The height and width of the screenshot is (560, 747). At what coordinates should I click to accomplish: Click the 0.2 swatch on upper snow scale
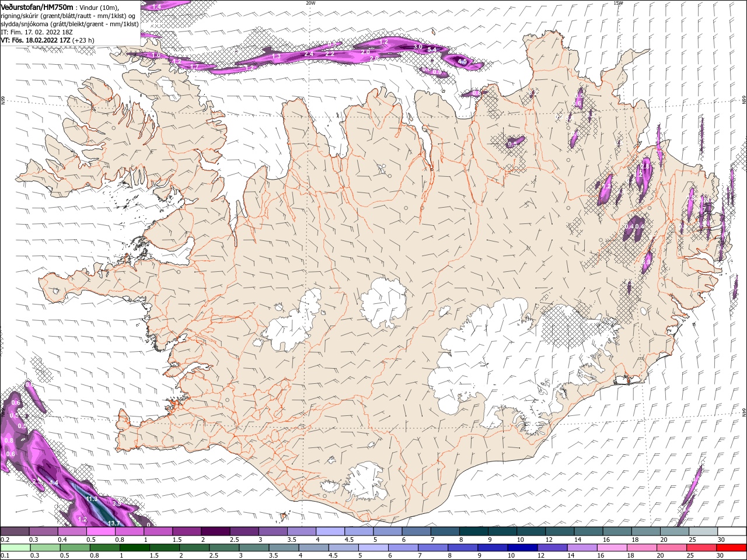pyautogui.click(x=15, y=531)
